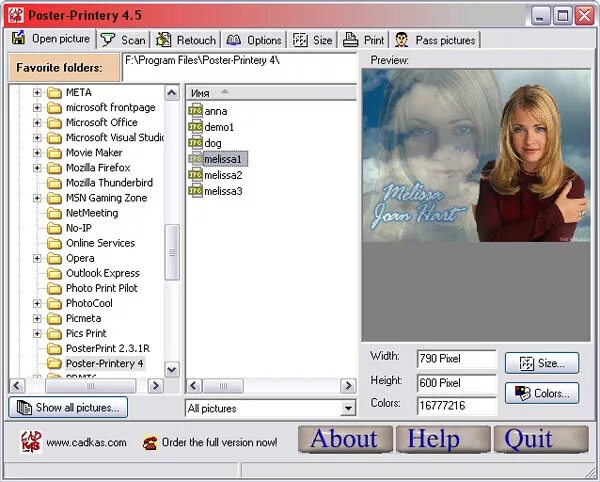The width and height of the screenshot is (600, 482).
Task: Open the Pass pictures tab
Action: [x=435, y=40]
